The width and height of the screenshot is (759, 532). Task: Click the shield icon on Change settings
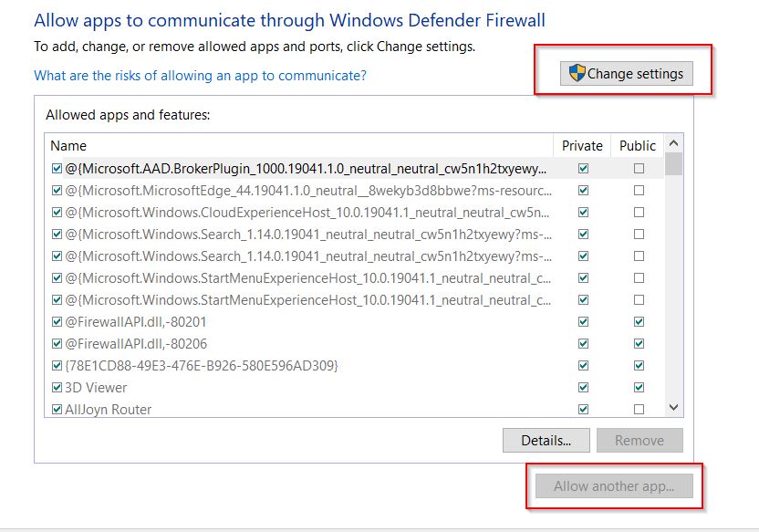tap(577, 73)
